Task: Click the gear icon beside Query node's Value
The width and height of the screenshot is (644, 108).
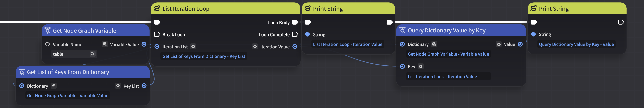Action: click(499, 44)
